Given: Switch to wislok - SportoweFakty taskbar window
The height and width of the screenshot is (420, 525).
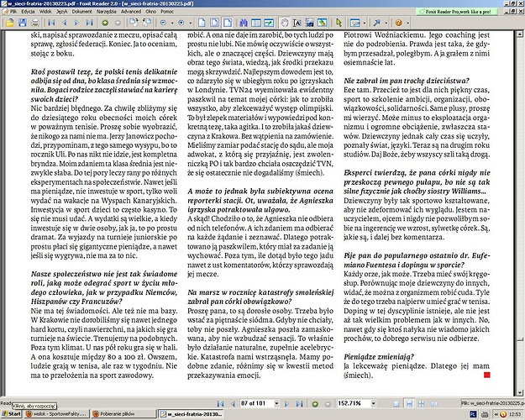Looking at the screenshot, I should 56,414.
